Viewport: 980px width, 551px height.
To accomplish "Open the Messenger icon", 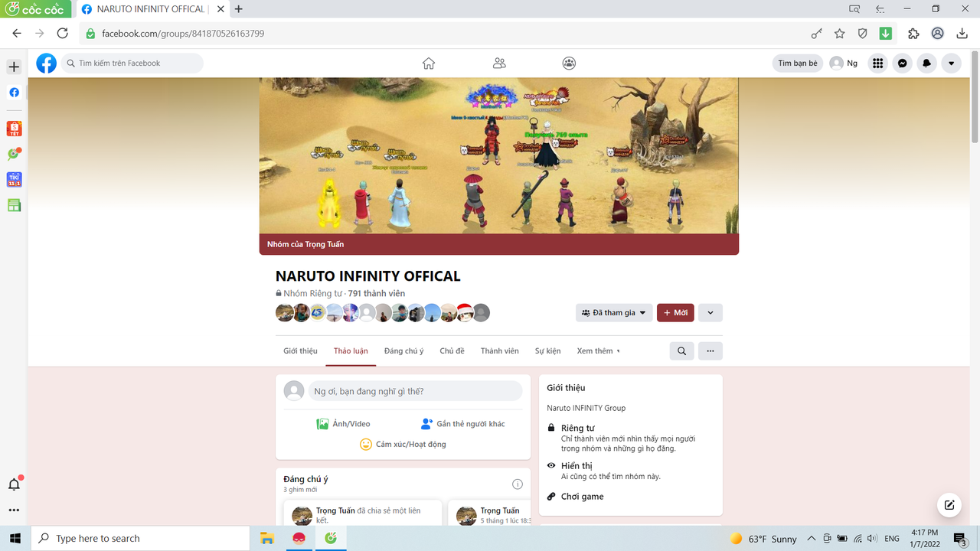I will point(903,64).
